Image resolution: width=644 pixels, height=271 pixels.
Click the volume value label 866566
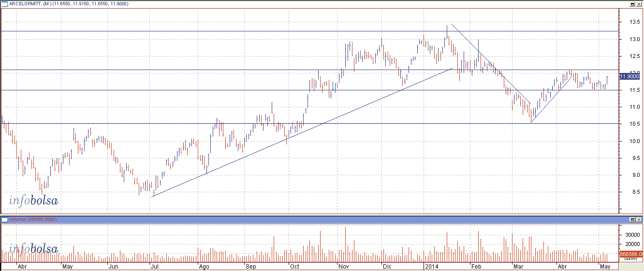click(x=629, y=254)
